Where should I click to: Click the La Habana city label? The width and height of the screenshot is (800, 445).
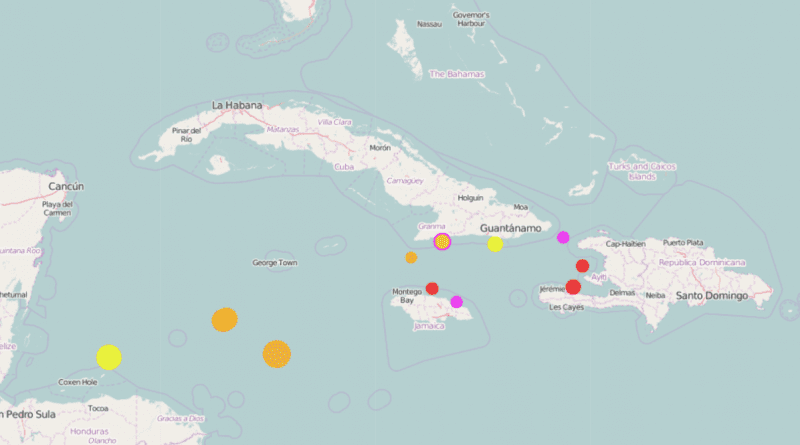(x=237, y=105)
